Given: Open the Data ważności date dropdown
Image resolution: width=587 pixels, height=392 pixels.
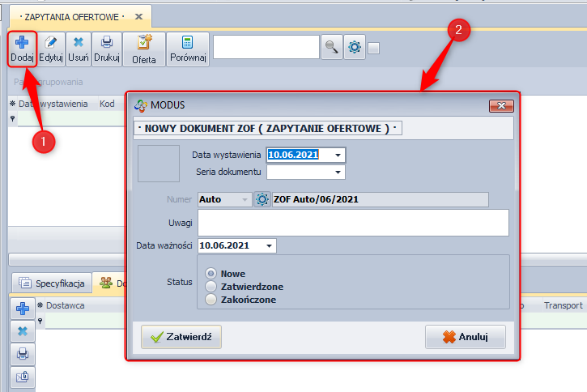Looking at the screenshot, I should [x=268, y=245].
